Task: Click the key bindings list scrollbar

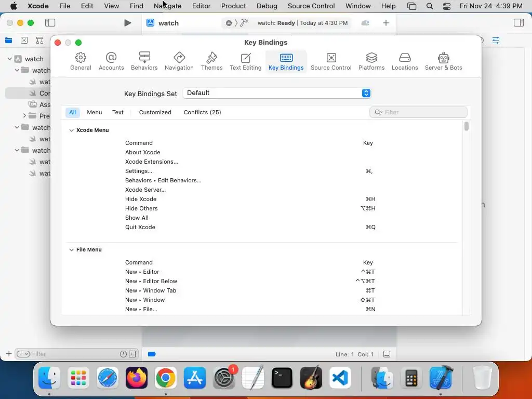Action: tap(467, 126)
